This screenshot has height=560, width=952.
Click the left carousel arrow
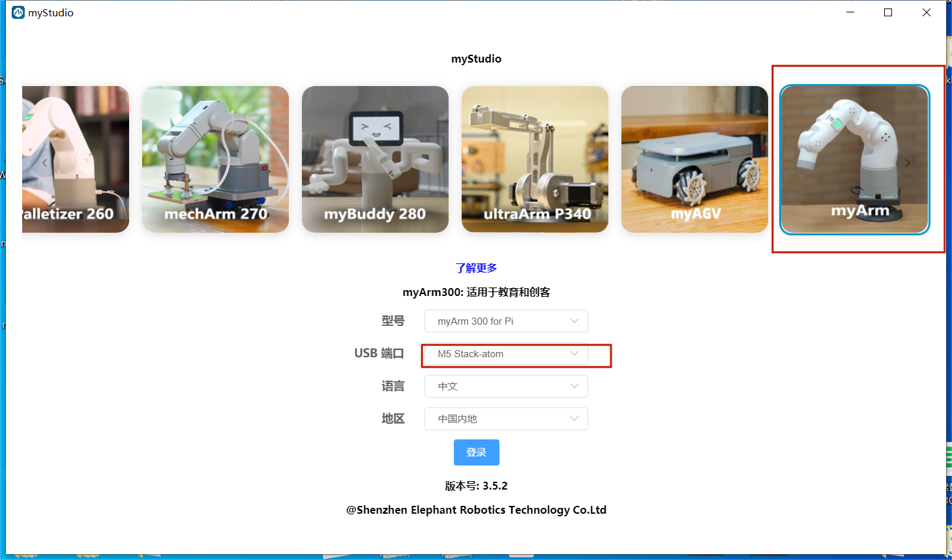[44, 163]
